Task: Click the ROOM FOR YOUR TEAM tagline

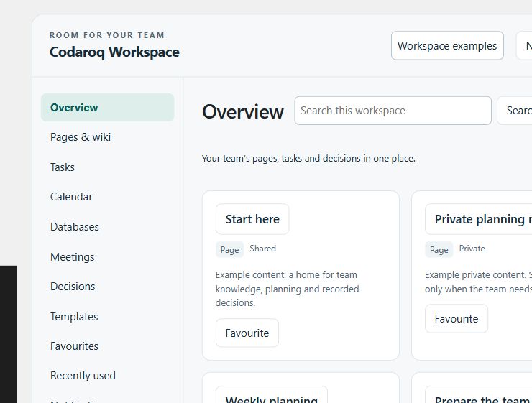Action: click(x=107, y=35)
